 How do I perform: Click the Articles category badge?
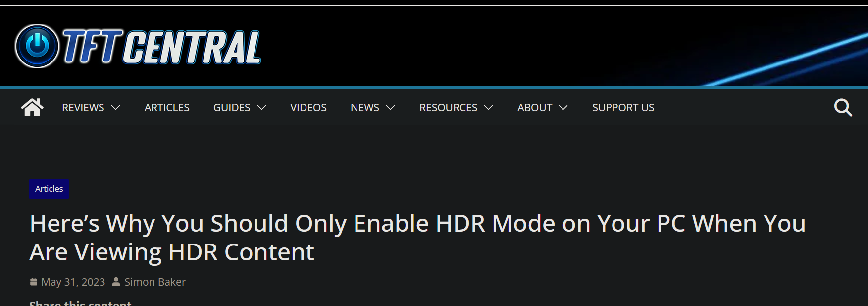[49, 189]
